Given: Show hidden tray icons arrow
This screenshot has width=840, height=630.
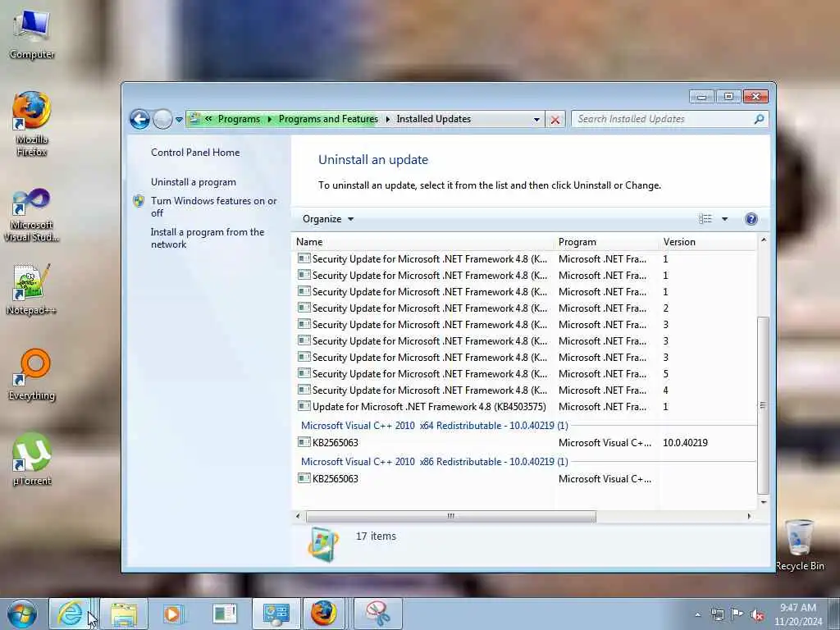Looking at the screenshot, I should coord(697,615).
